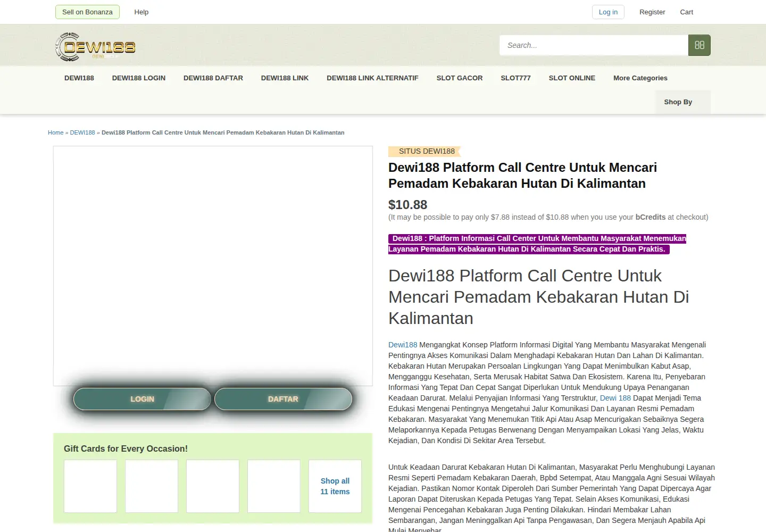Select SLOT ONLINE category

pyautogui.click(x=572, y=78)
